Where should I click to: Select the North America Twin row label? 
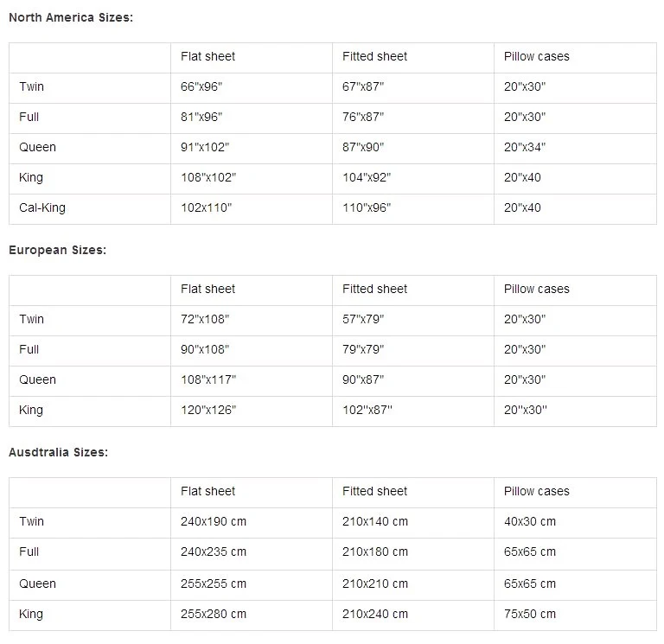coord(31,86)
